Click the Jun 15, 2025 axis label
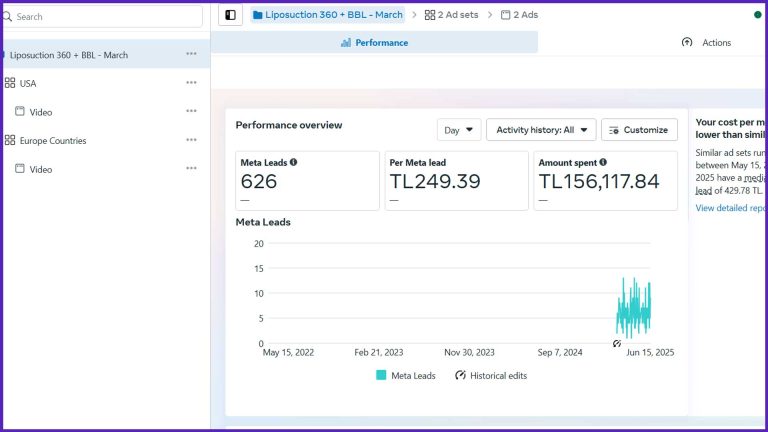 [x=650, y=352]
